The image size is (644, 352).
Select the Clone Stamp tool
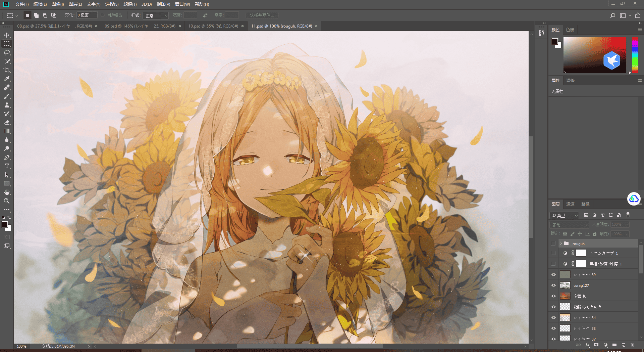pos(7,105)
